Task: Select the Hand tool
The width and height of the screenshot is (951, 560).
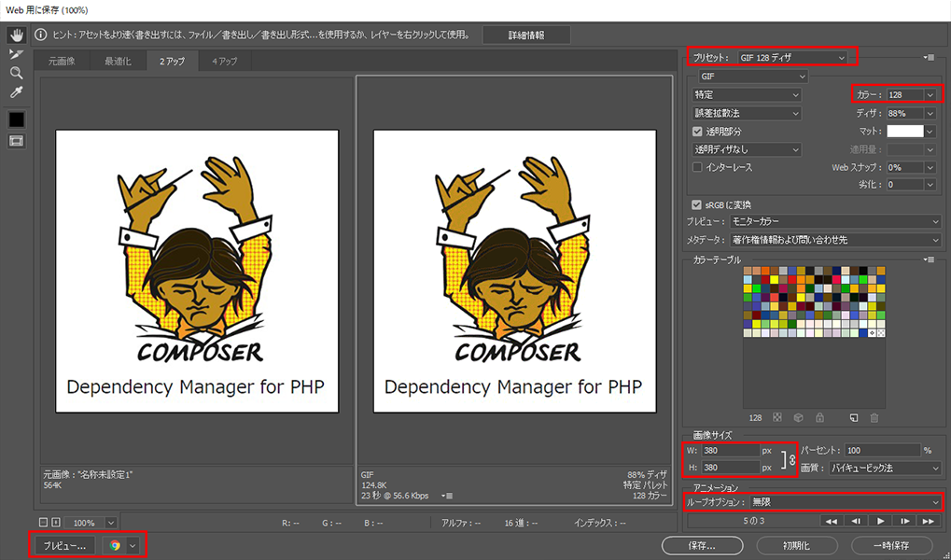Action: pos(17,35)
